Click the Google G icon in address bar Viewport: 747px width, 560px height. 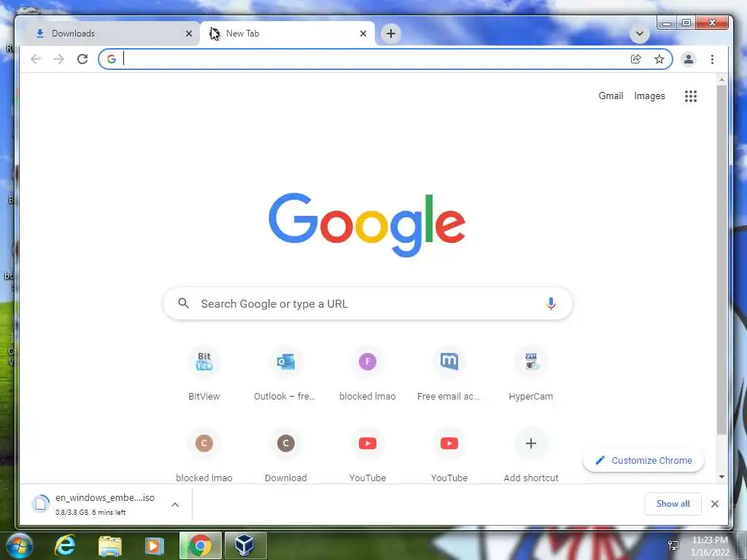[112, 59]
